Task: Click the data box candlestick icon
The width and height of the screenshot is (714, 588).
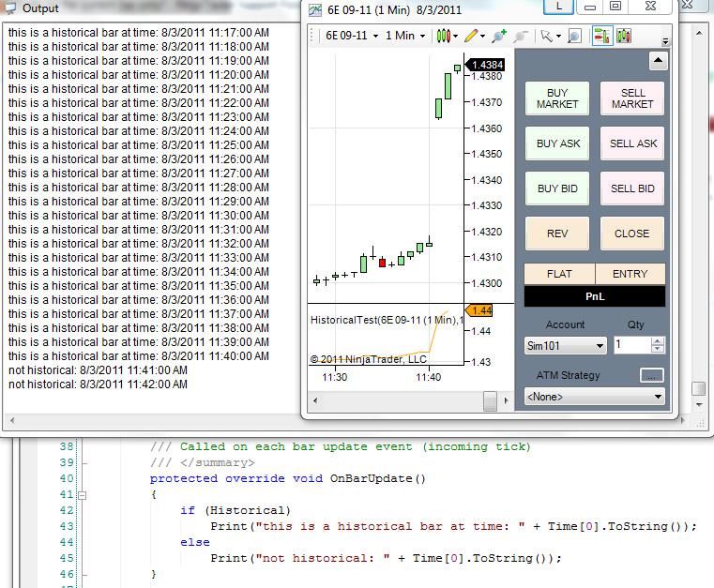Action: coord(624,36)
